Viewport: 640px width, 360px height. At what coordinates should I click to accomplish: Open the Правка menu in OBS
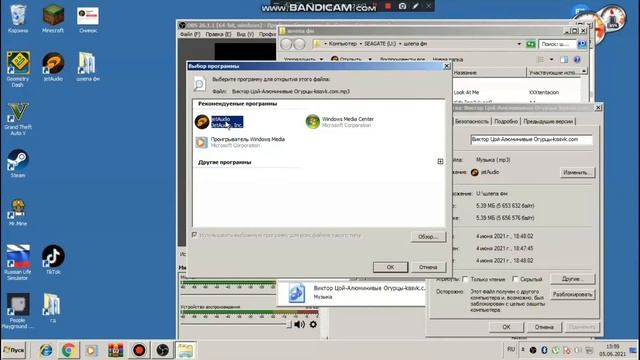218,35
